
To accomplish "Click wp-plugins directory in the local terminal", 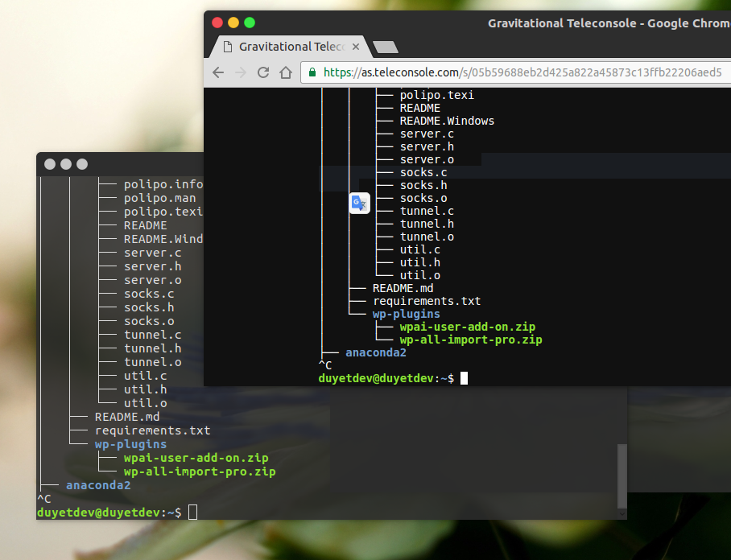I will point(130,444).
